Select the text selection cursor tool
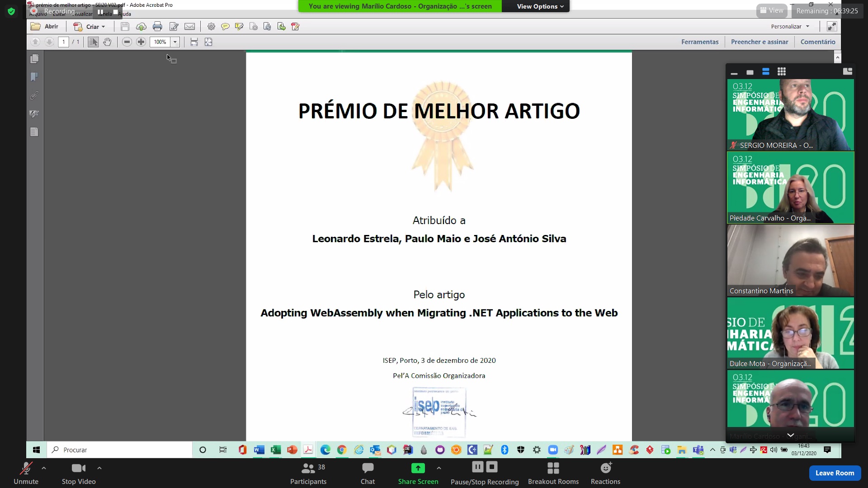868x488 pixels. [x=93, y=42]
